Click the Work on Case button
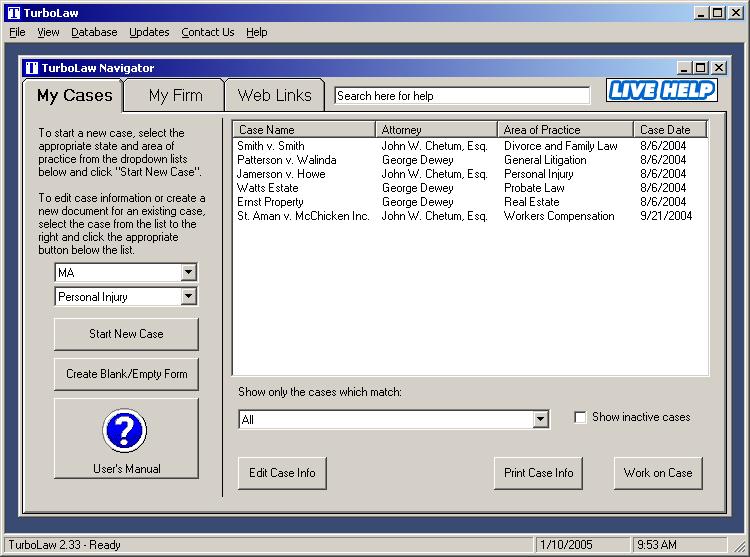Image resolution: width=750 pixels, height=557 pixels. 658,473
